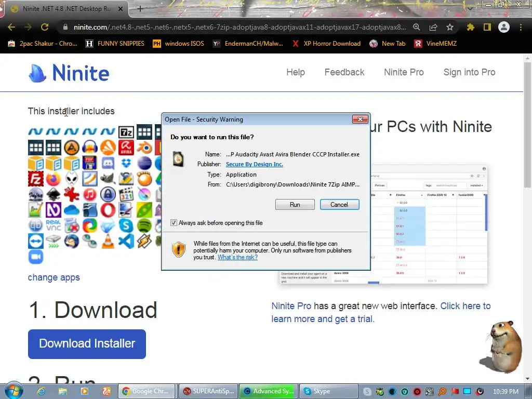Click the FileZilla icon

36,179
